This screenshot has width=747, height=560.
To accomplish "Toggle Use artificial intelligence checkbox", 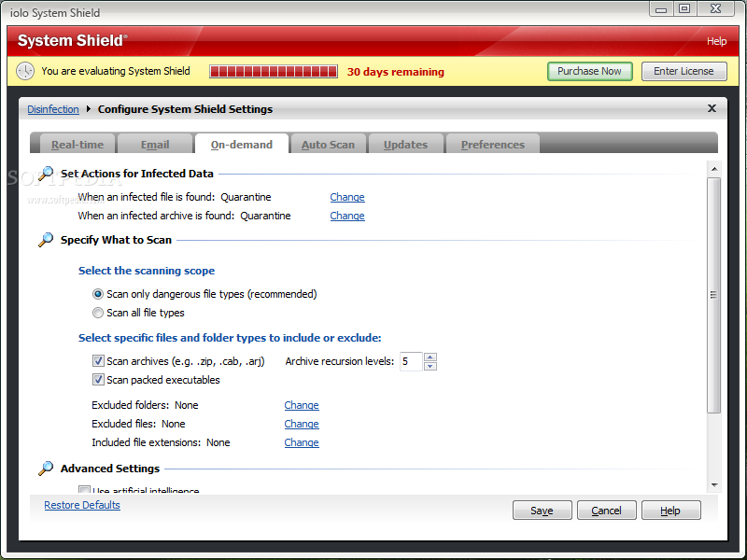I will pyautogui.click(x=84, y=489).
